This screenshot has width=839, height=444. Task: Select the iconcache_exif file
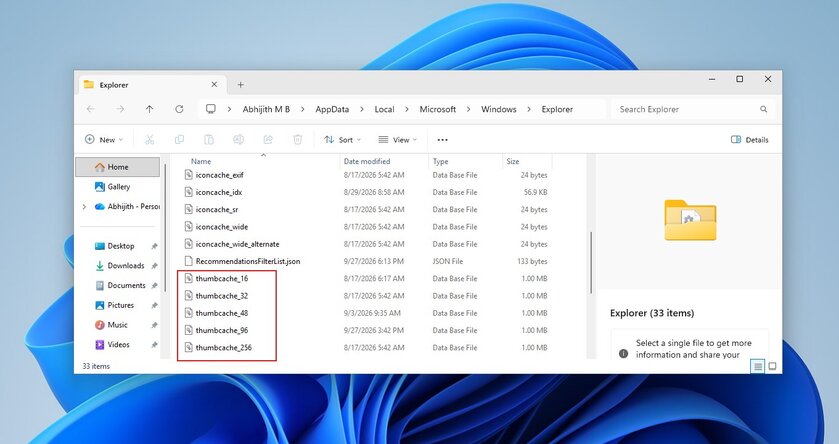click(219, 175)
